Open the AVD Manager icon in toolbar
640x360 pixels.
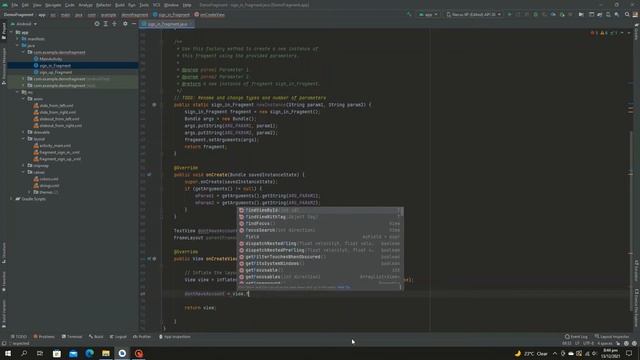(x=608, y=14)
